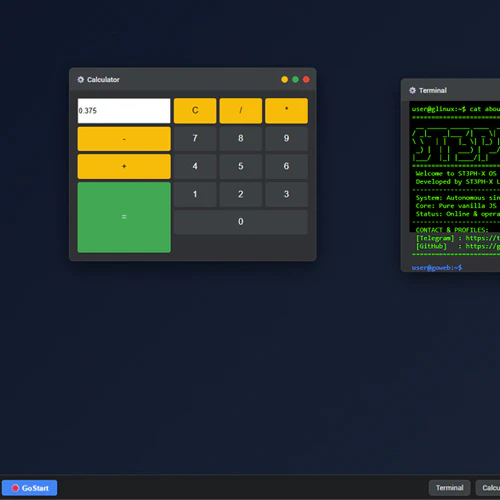Click the 'System: Autonomous' line in Terminal
Viewport: 500px width, 500px height.
458,198
